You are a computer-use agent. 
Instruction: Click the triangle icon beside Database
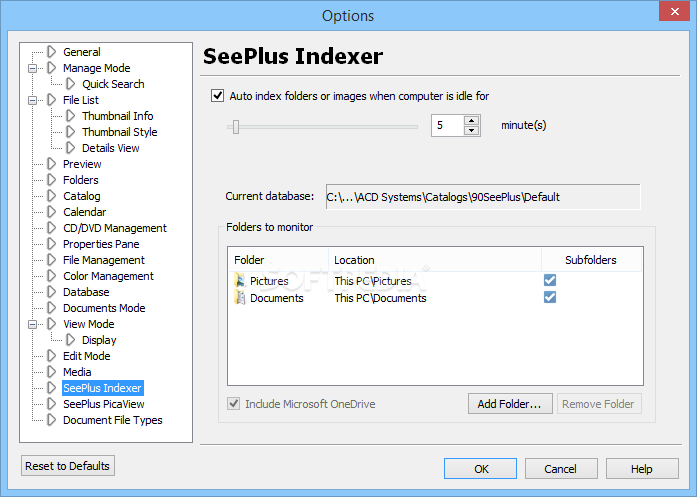coord(52,292)
